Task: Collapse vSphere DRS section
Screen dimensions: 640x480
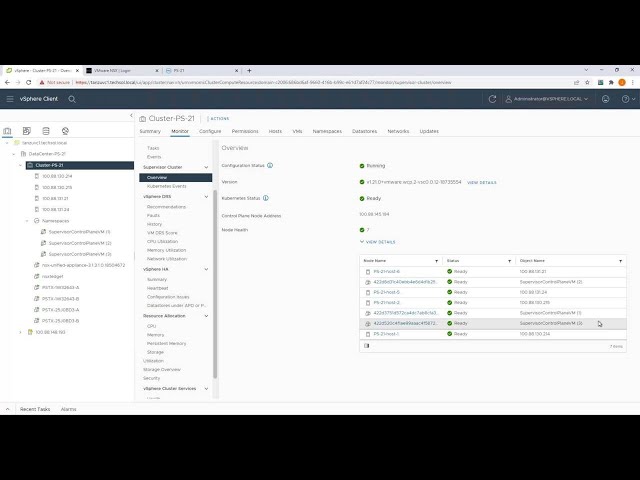Action: tap(206, 197)
